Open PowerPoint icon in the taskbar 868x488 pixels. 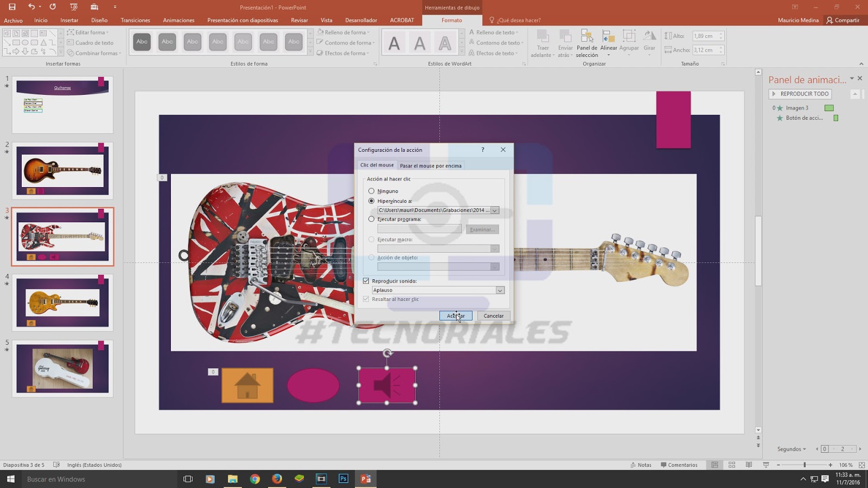pos(365,479)
